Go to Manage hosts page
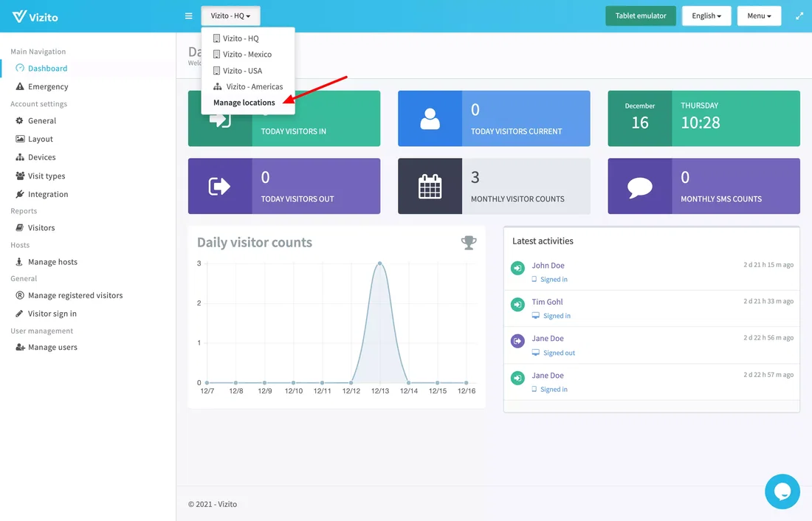 (x=52, y=262)
